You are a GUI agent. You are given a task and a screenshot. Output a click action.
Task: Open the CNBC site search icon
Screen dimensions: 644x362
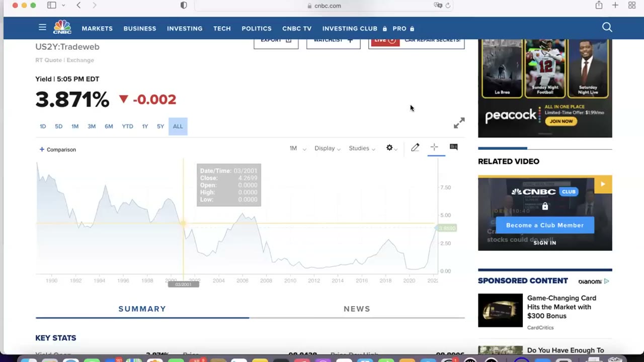[607, 28]
